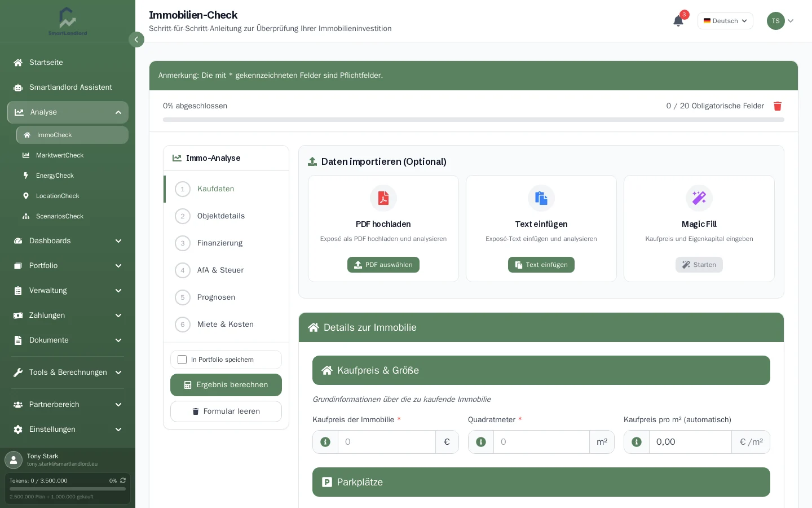Click info icon beside Kaufpreis der Immobilie
The image size is (812, 508).
[325, 442]
